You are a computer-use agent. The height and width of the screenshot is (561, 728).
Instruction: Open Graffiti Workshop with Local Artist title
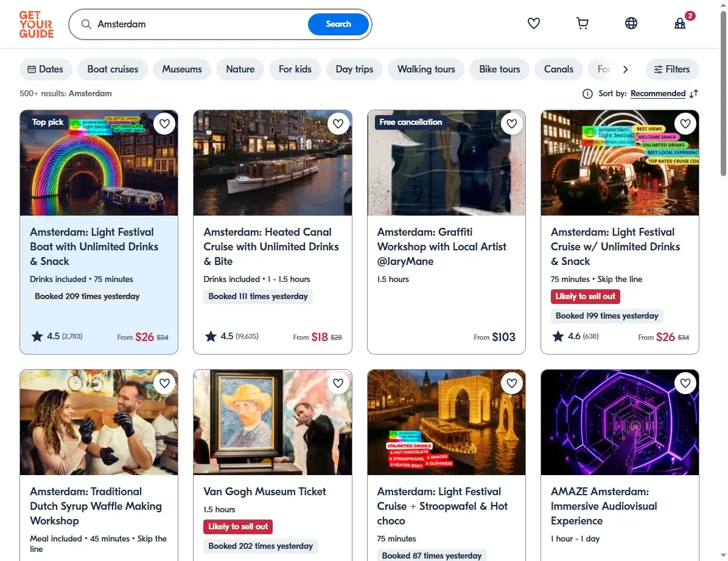click(x=441, y=246)
